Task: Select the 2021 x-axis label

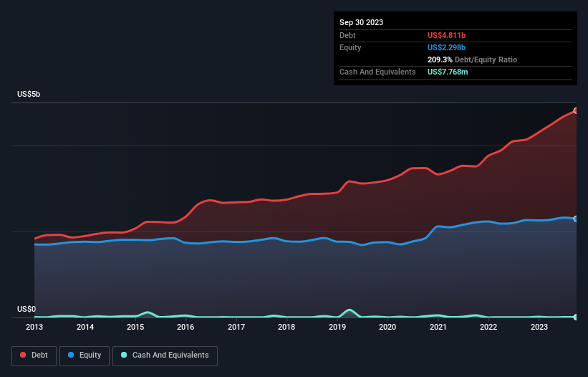Action: [438, 327]
